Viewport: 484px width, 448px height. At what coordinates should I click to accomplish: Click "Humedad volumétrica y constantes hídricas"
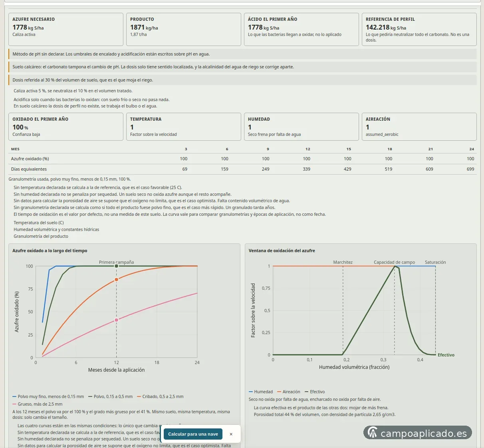click(x=56, y=229)
